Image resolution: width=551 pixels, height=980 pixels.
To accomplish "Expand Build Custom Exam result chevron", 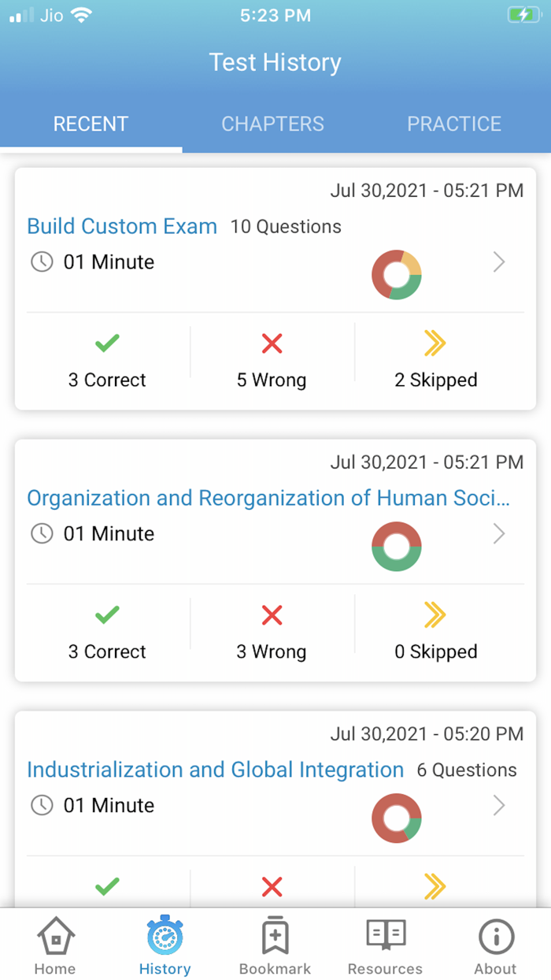I will pyautogui.click(x=498, y=262).
